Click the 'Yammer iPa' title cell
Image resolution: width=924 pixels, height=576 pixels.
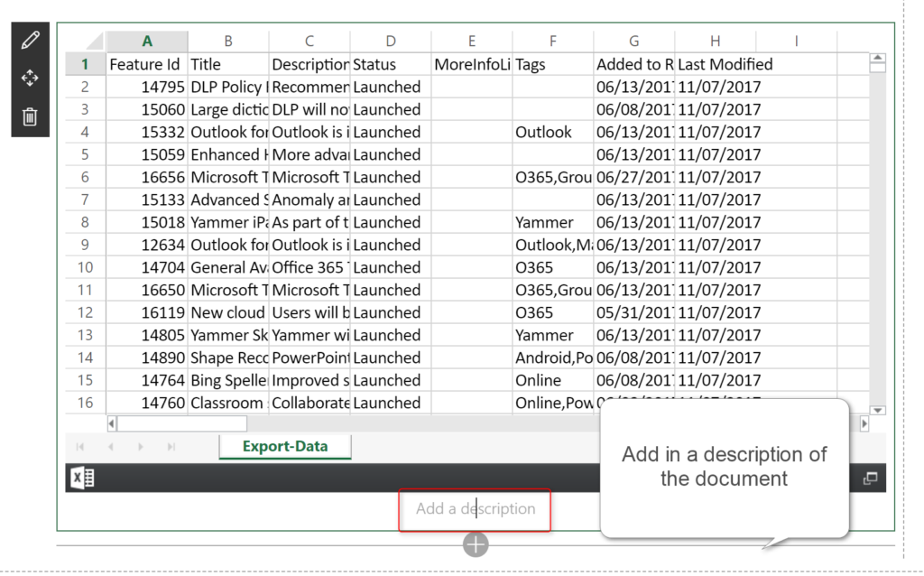(228, 222)
